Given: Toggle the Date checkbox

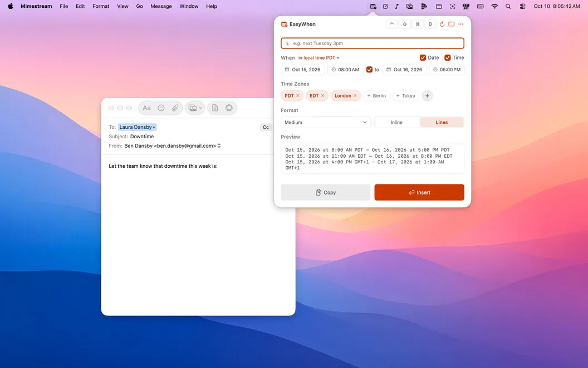Looking at the screenshot, I should (x=423, y=57).
